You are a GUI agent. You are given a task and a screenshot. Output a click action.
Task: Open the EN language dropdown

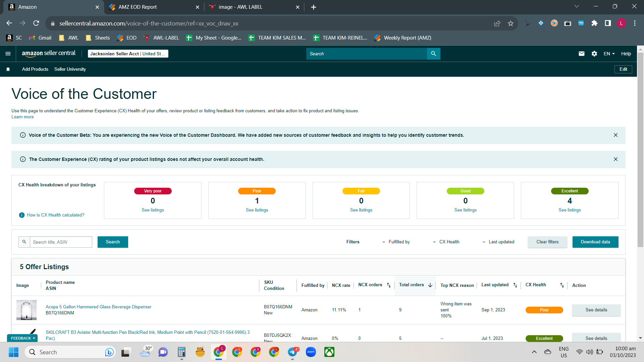click(x=609, y=54)
